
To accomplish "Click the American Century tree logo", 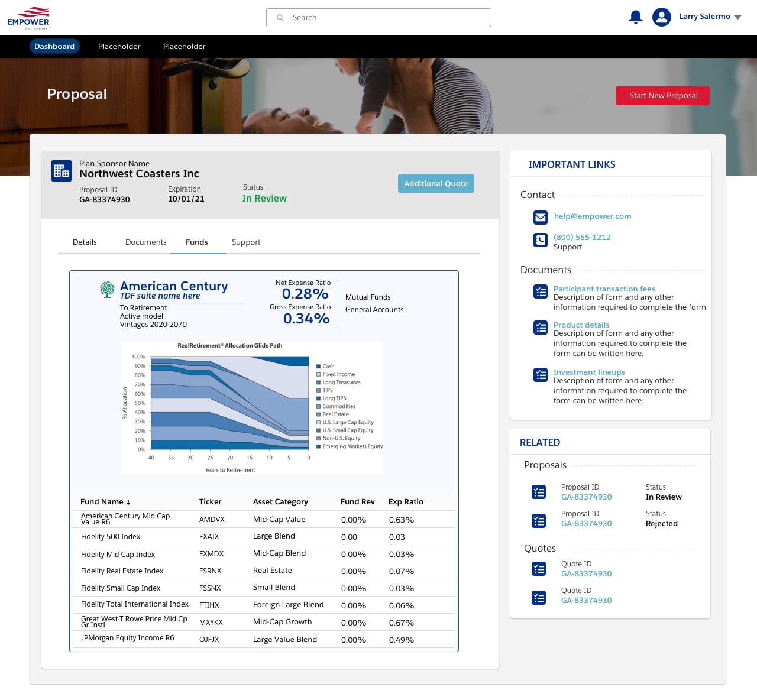I will coord(107,289).
